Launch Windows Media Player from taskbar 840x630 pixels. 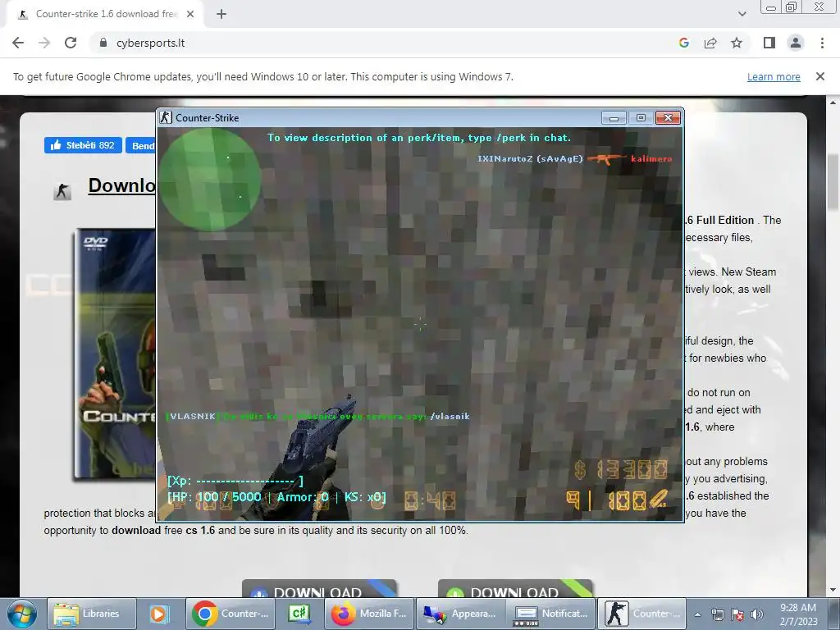(x=158, y=614)
